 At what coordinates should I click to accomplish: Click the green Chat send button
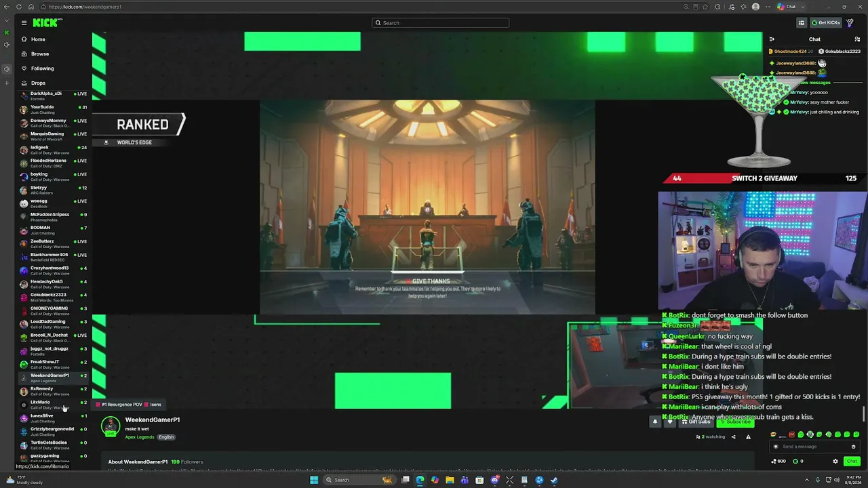click(852, 462)
